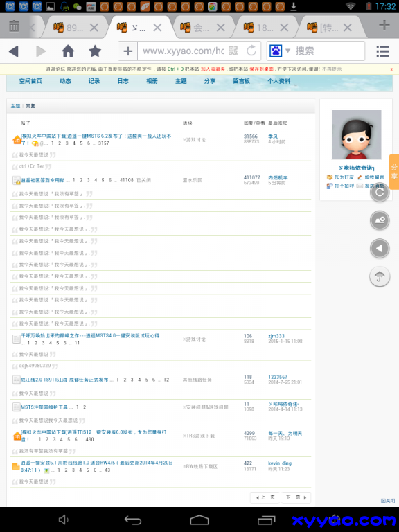
Task: Tap the browser back arrow
Action: click(13, 51)
